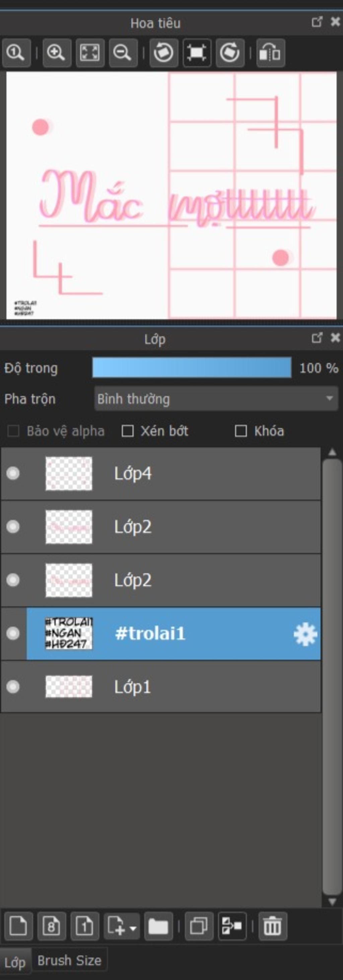Reset navigator zoom to 100%

click(x=16, y=53)
